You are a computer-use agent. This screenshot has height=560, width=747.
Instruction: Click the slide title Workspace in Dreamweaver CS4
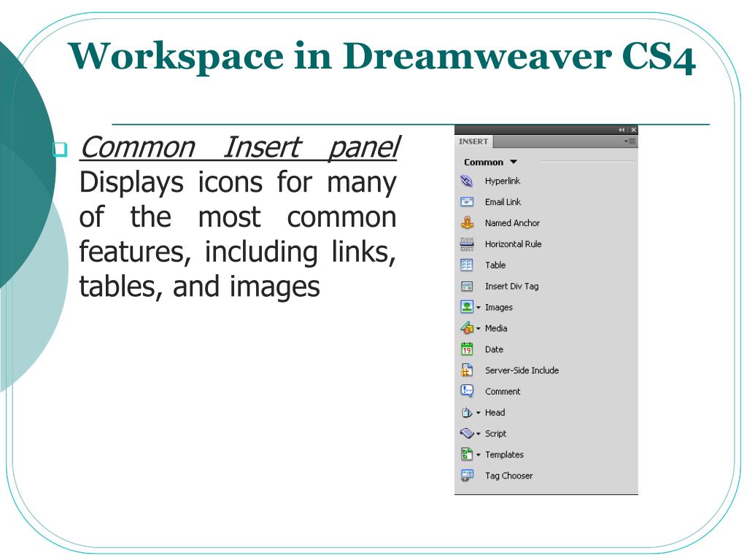(382, 57)
